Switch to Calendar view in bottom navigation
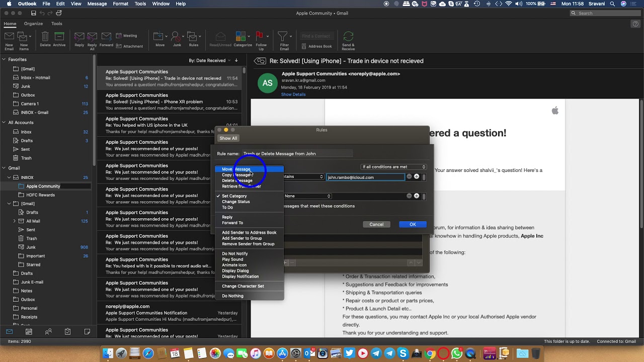644x362 pixels. click(x=29, y=332)
